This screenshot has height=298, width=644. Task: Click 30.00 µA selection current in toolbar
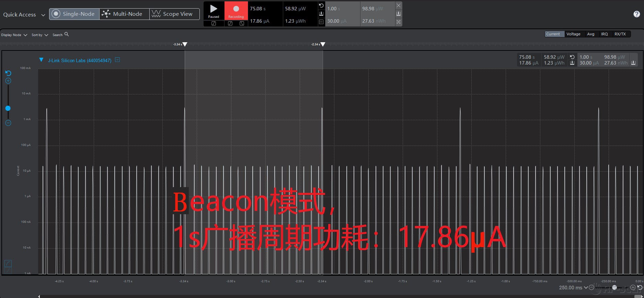click(x=337, y=21)
